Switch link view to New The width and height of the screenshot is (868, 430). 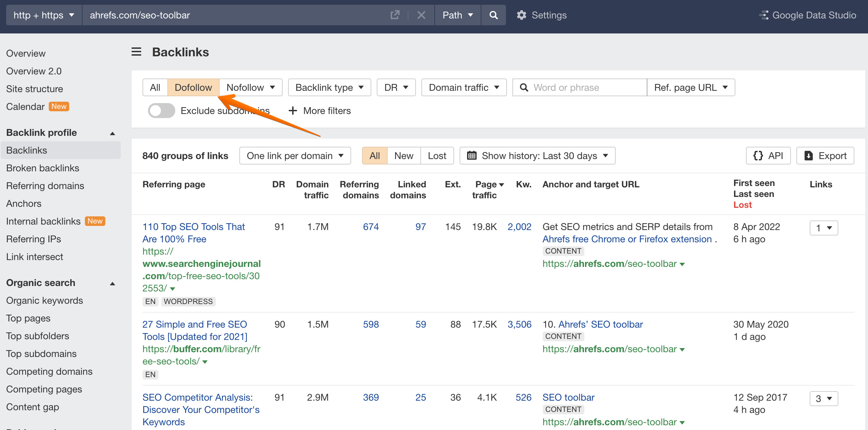(x=404, y=156)
